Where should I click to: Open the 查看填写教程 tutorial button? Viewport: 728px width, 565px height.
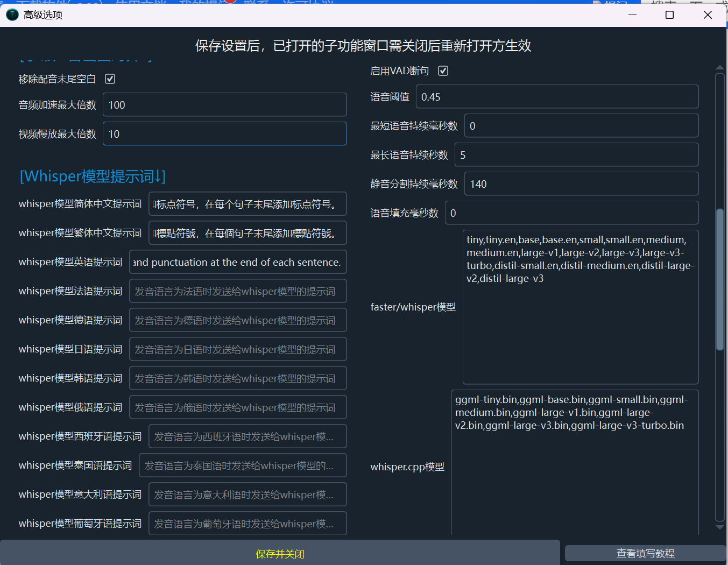point(645,553)
